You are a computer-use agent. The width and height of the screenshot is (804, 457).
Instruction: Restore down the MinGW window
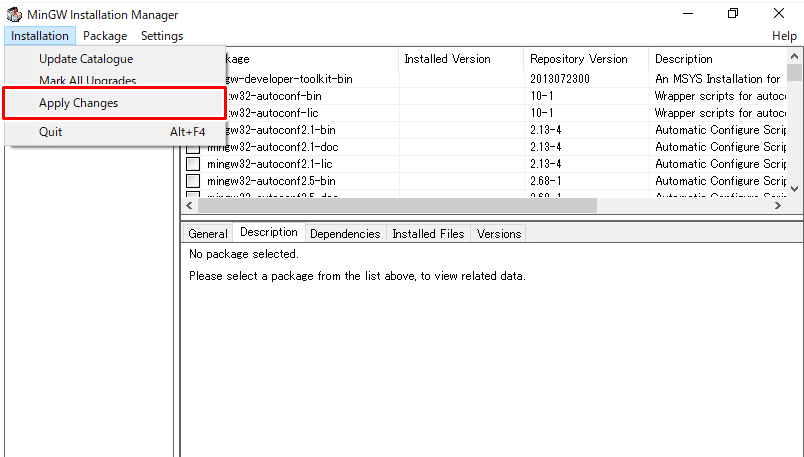(733, 14)
